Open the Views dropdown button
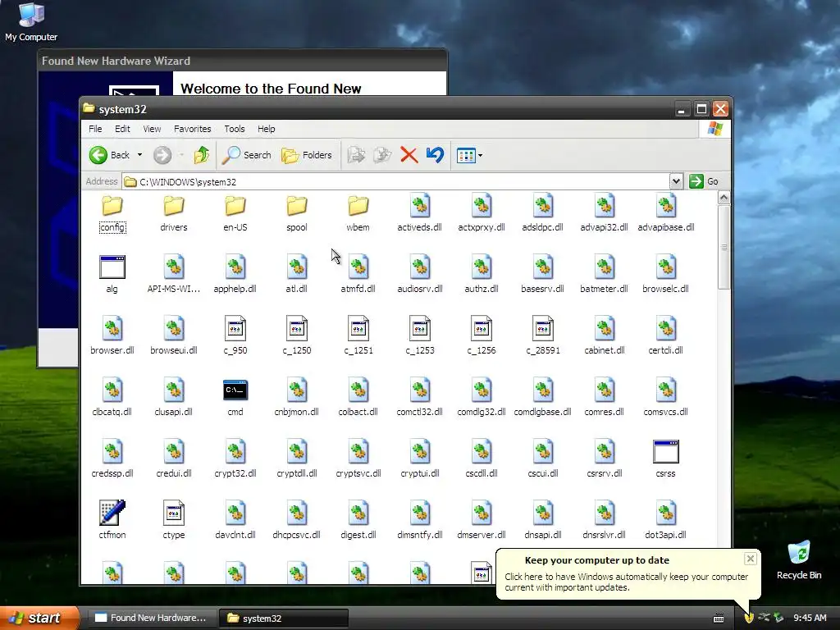This screenshot has height=630, width=840. click(x=469, y=155)
